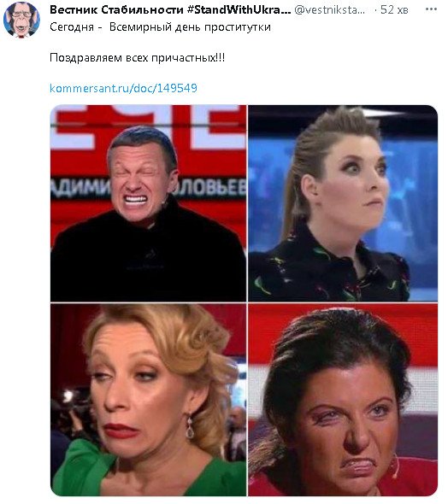The width and height of the screenshot is (448, 504).
Task: Visit the @vestniksta handle
Action: click(x=329, y=10)
